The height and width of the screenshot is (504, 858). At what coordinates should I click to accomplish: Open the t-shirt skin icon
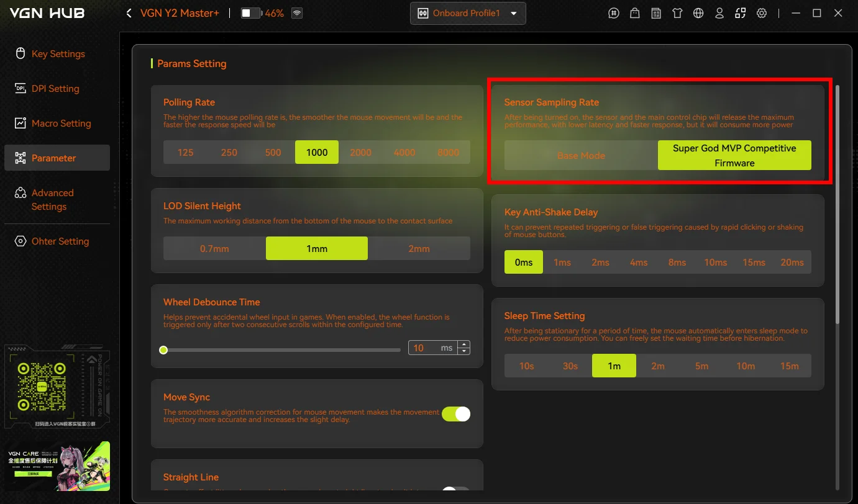[677, 13]
